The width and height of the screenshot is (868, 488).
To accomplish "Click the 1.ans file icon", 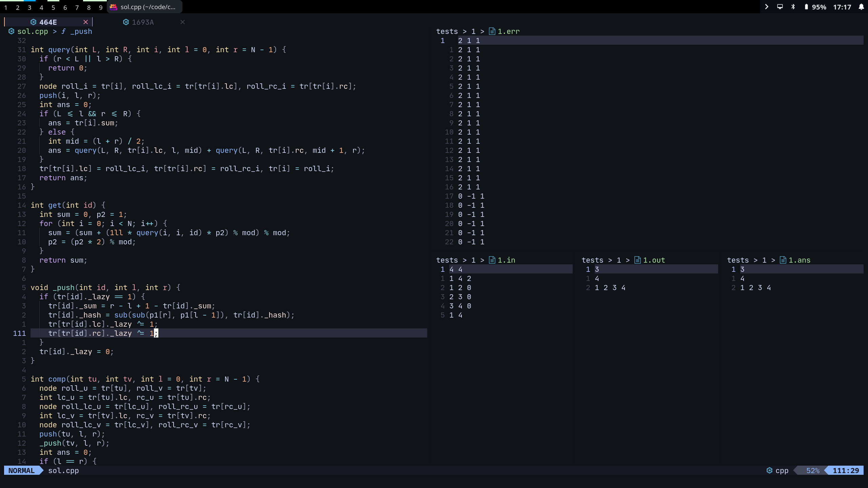I will pos(783,260).
